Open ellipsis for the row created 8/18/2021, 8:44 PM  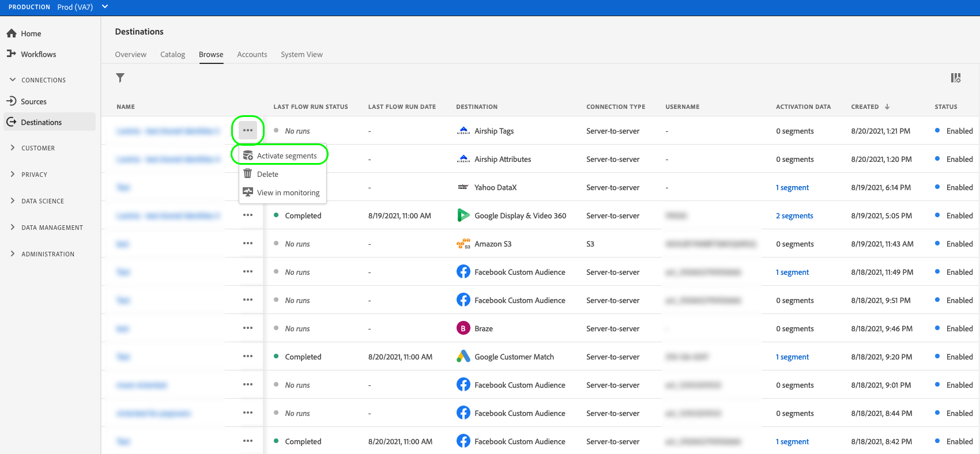(248, 413)
